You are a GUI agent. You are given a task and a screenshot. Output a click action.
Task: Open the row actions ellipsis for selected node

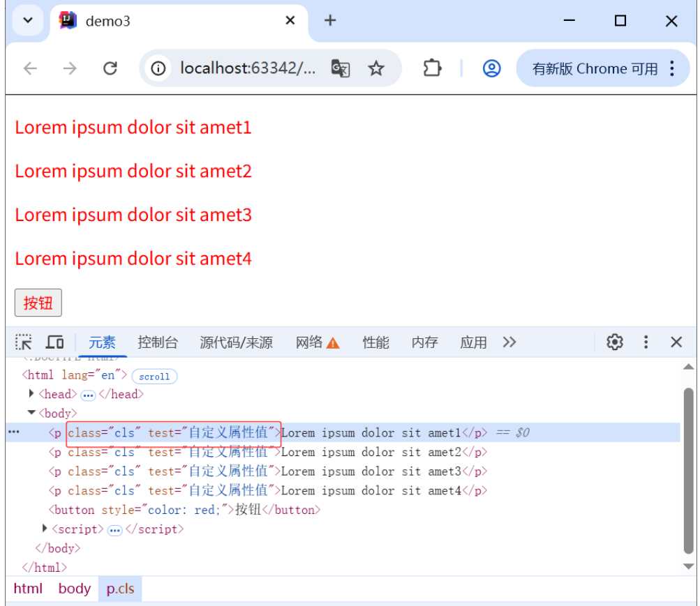pyautogui.click(x=14, y=432)
